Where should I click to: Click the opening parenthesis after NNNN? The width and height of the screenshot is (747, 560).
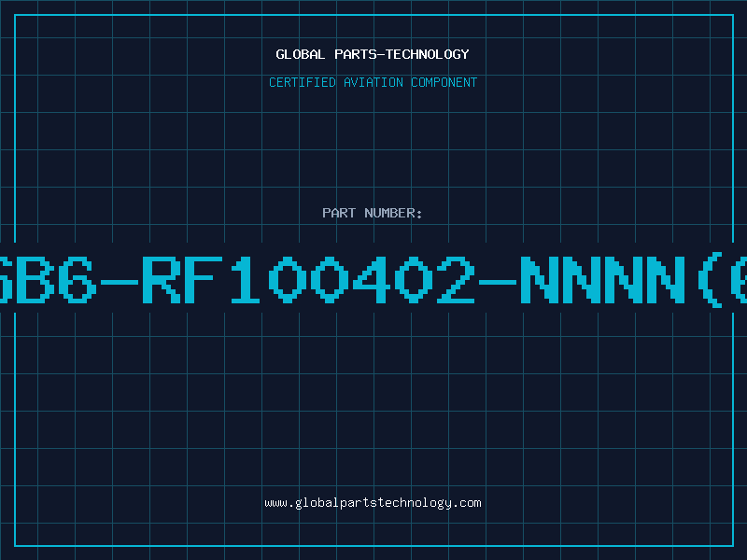(x=709, y=281)
